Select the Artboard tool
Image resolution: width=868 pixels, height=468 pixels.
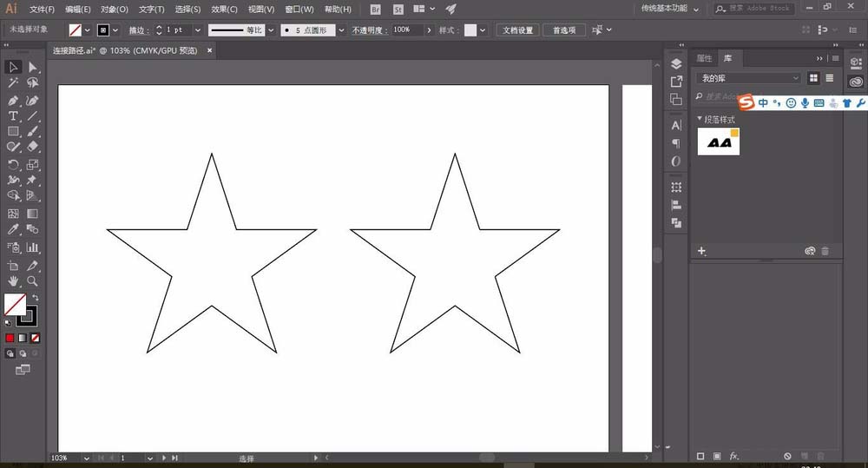tap(13, 266)
